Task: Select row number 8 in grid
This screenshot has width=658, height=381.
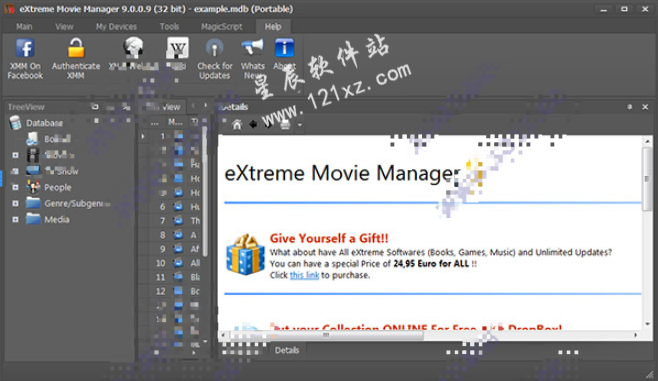Action: 162,235
